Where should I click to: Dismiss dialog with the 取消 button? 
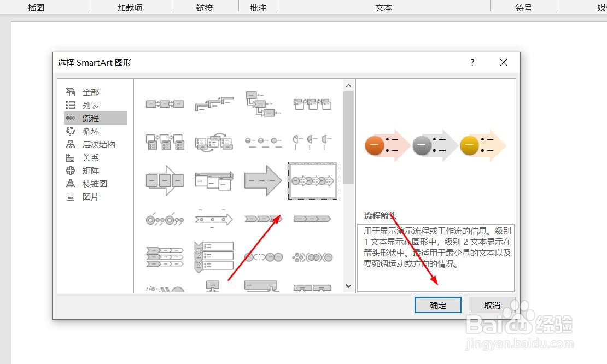point(492,305)
